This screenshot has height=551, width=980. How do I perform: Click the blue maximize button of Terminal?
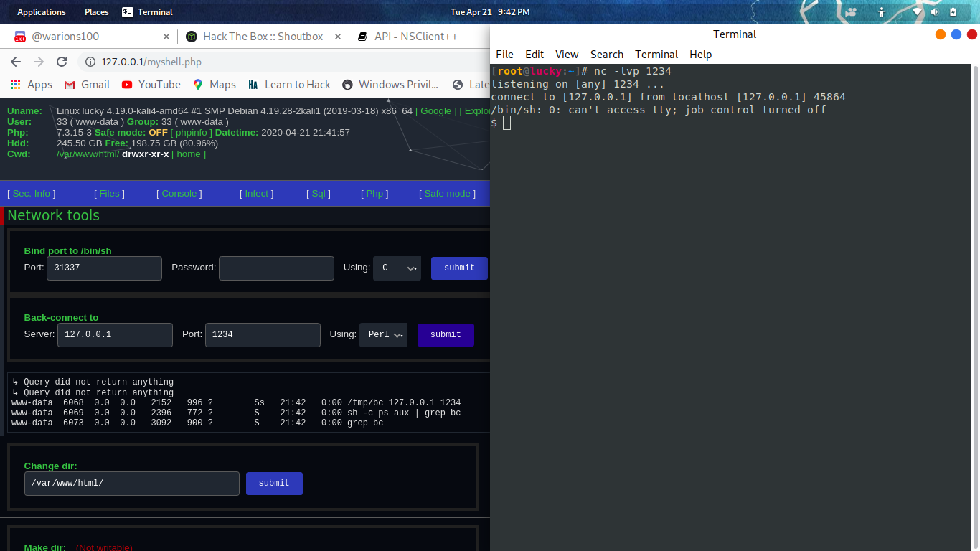956,34
